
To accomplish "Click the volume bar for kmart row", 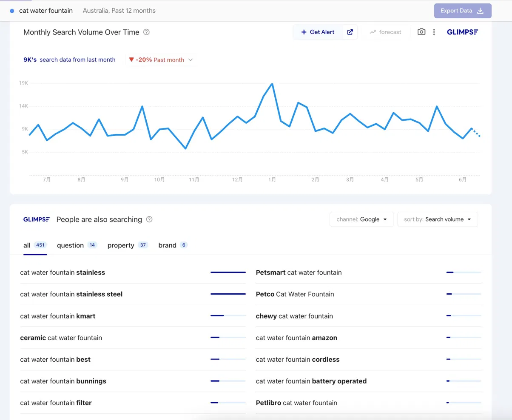I will coord(228,315).
